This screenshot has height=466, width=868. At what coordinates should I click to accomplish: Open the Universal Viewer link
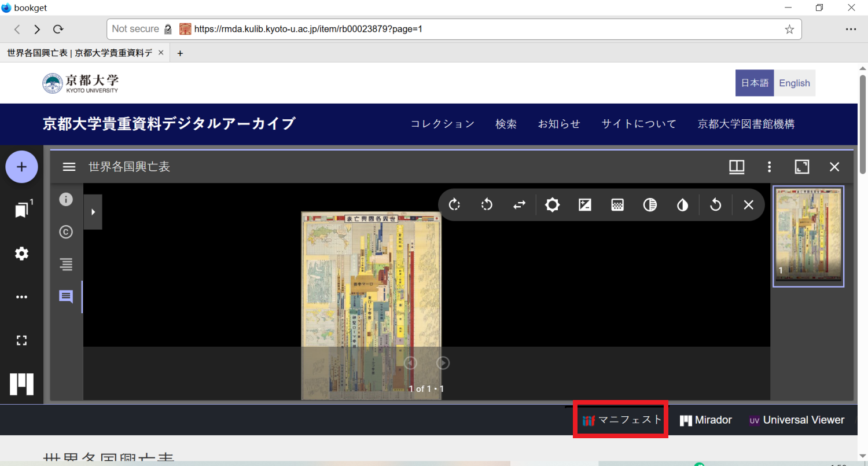coord(797,420)
